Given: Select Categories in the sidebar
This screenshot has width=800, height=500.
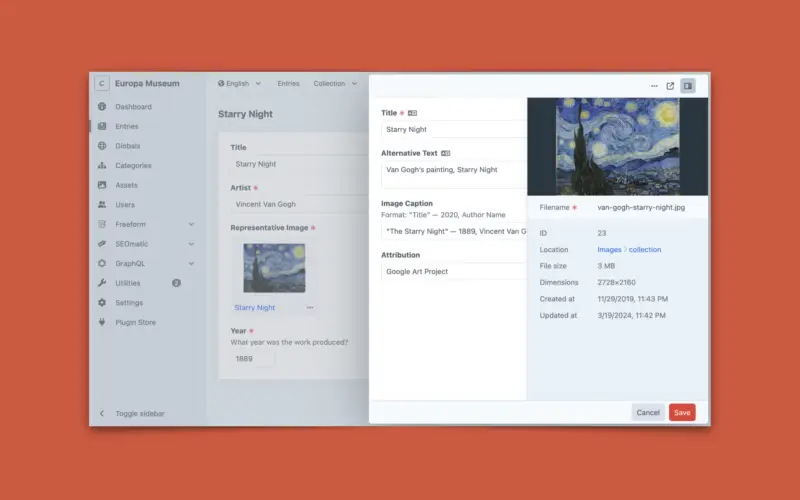Looking at the screenshot, I should (133, 165).
